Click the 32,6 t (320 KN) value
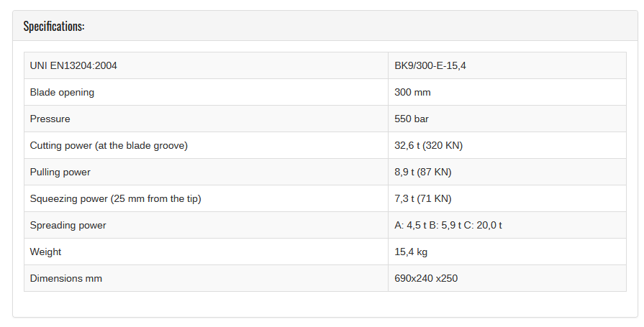644x327 pixels. pos(428,146)
